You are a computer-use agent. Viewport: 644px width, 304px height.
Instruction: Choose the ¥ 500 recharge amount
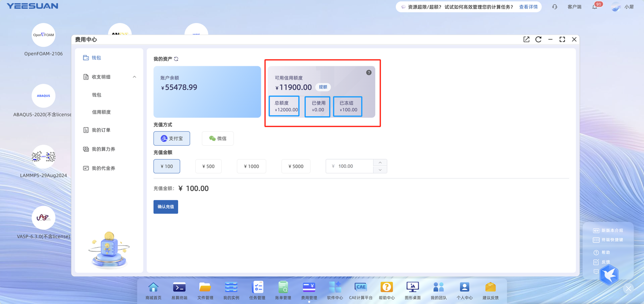point(208,166)
